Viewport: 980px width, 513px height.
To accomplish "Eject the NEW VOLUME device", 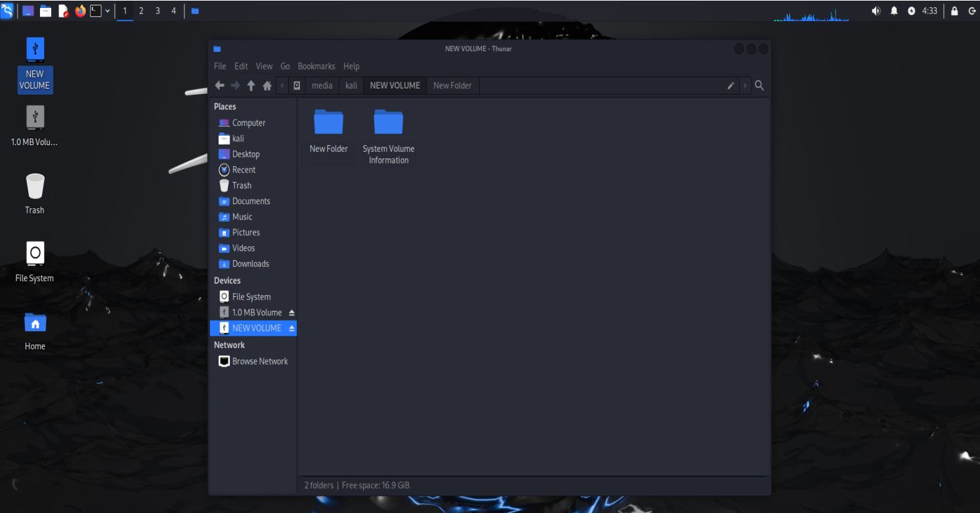I will (x=291, y=328).
